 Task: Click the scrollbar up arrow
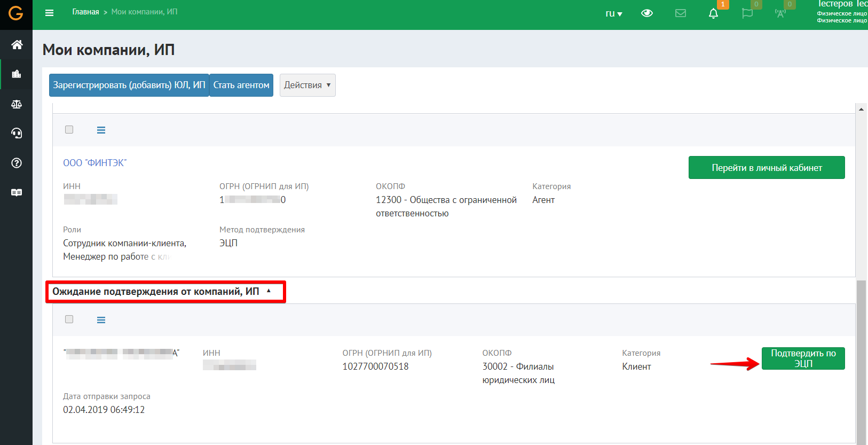[861, 109]
